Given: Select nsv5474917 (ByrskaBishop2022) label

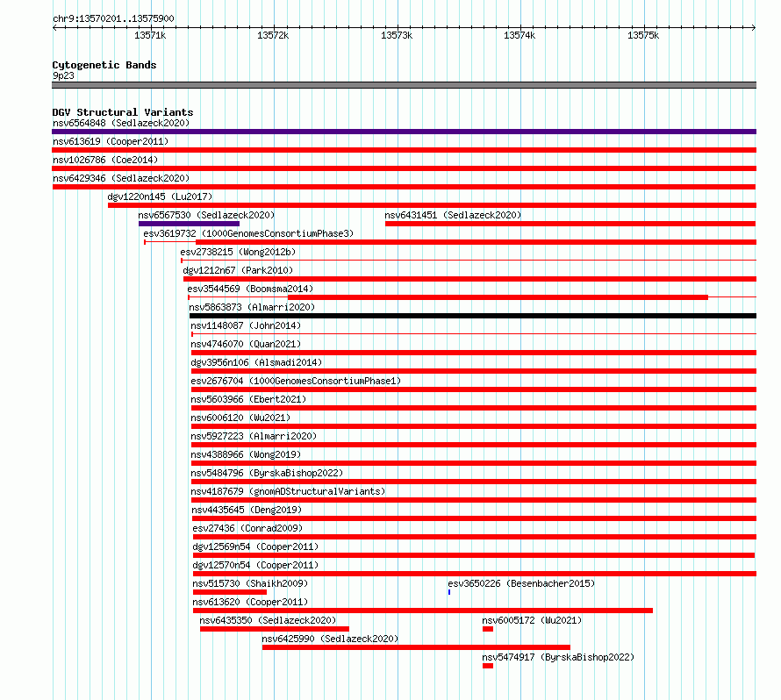Looking at the screenshot, I should tap(558, 657).
